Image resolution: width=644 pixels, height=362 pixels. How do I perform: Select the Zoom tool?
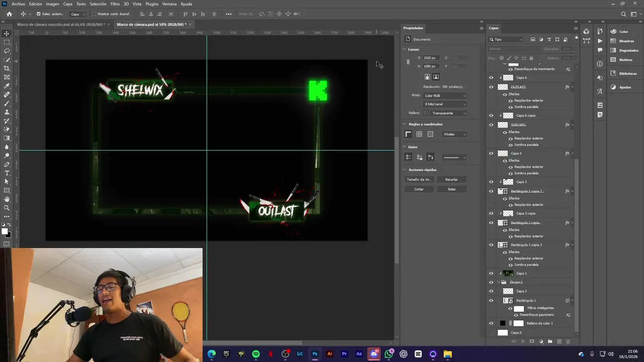(x=7, y=208)
